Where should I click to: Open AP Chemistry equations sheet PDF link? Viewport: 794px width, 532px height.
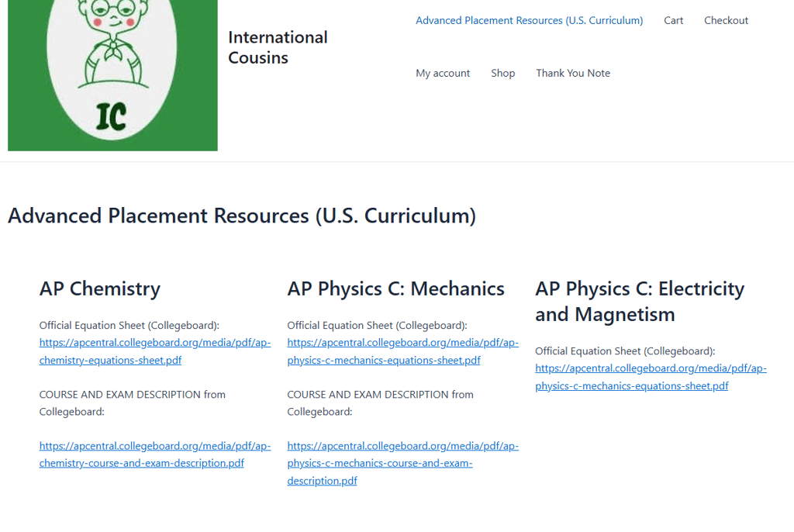tap(155, 351)
